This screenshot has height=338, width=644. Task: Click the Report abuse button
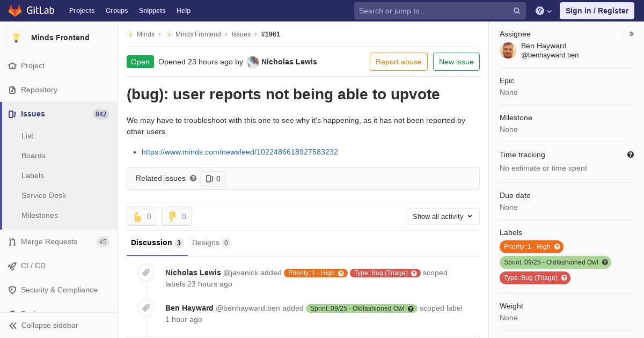[399, 62]
